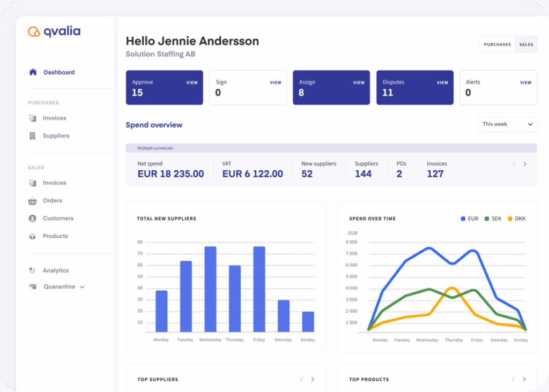Open Invoices under the Sales section

coord(54,183)
